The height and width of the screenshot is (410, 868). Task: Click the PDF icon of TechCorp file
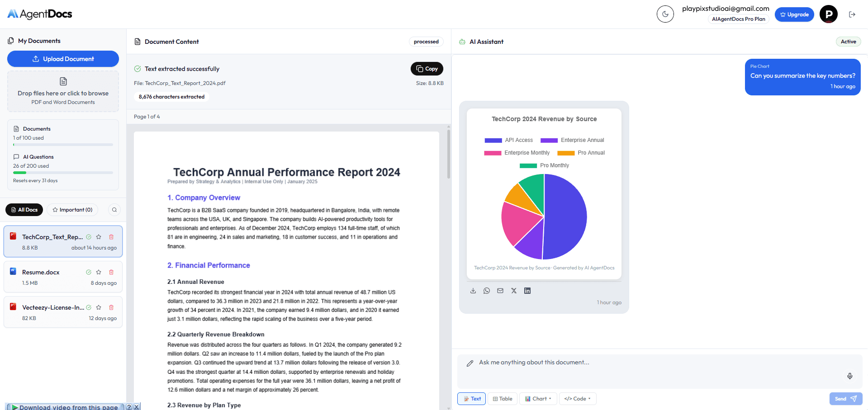pyautogui.click(x=13, y=236)
